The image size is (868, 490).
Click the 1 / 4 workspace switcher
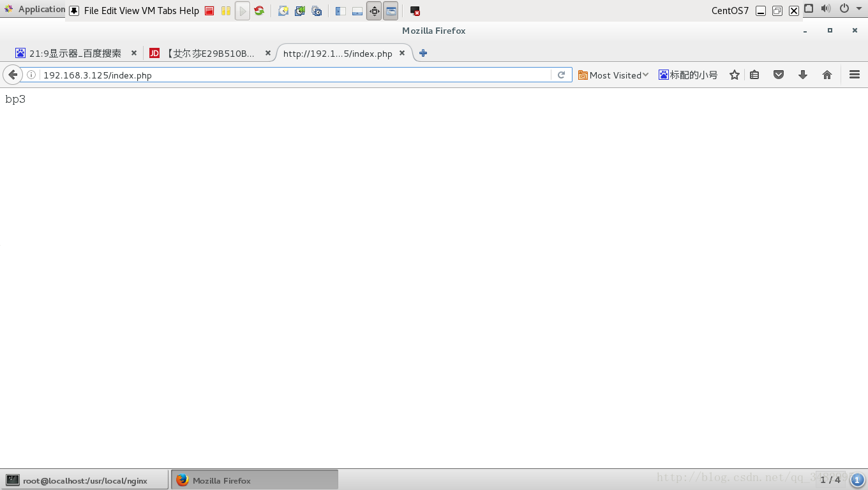coord(830,480)
